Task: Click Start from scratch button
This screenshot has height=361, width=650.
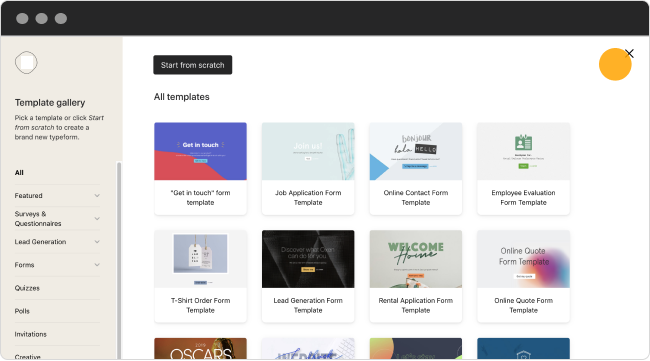Action: tap(193, 65)
